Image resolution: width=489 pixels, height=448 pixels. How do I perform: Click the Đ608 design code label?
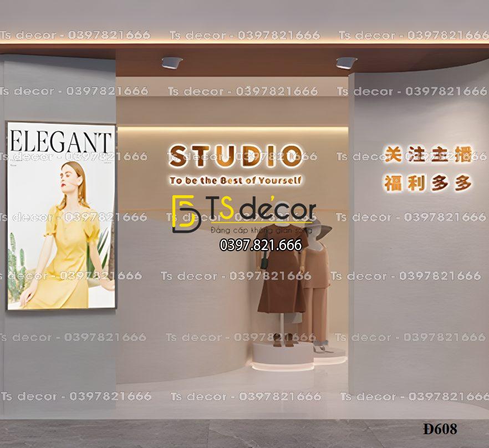tap(439, 429)
